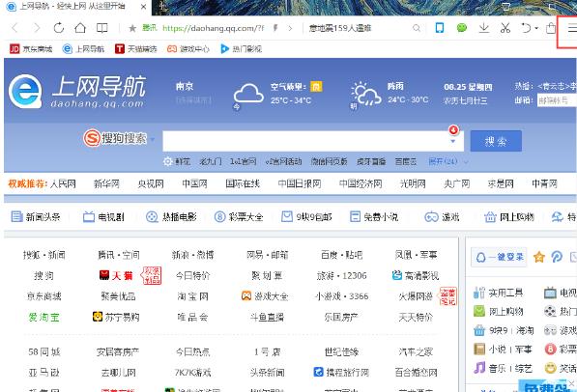Screen dimensions: 577x392
Task: Click the yellow star icon beside 一键登录
Action: [538, 257]
